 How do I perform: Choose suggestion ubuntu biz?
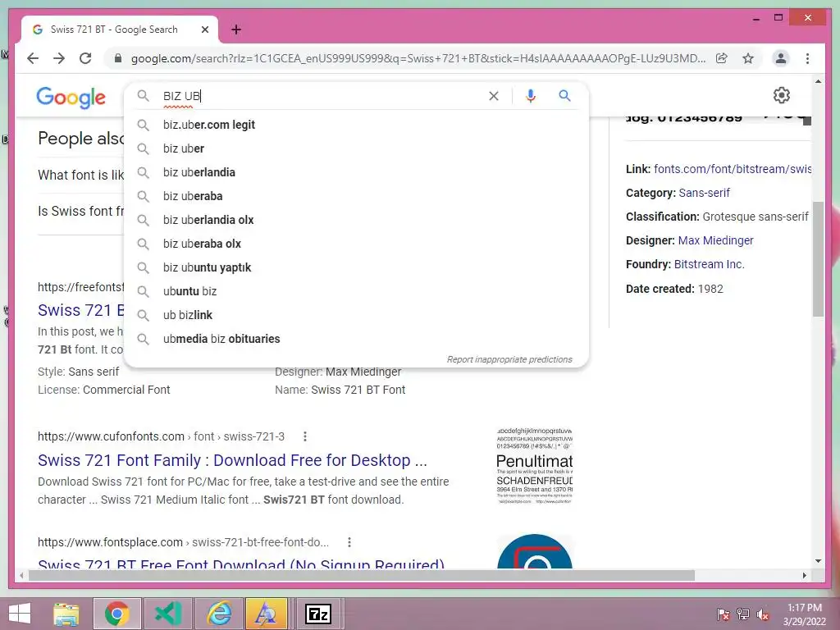pos(356,291)
